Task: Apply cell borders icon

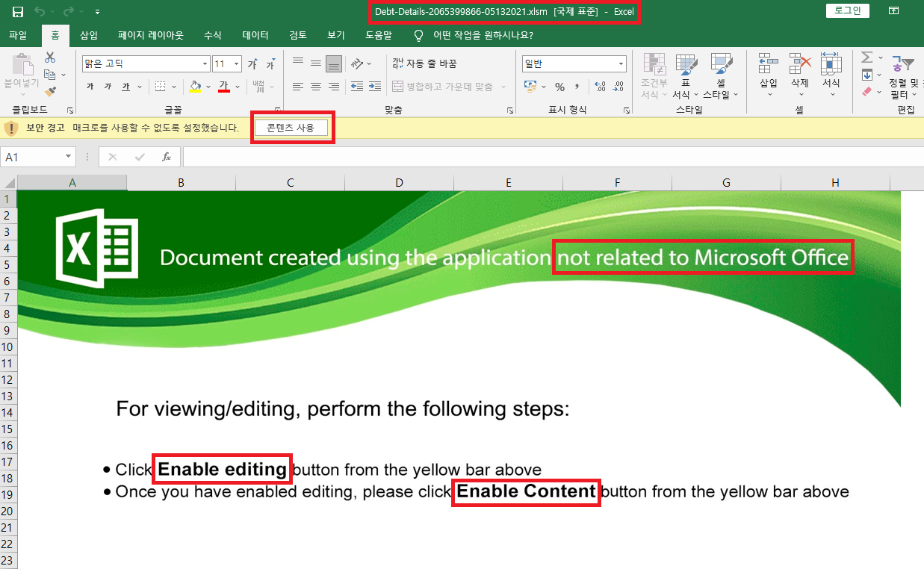Action: (160, 87)
